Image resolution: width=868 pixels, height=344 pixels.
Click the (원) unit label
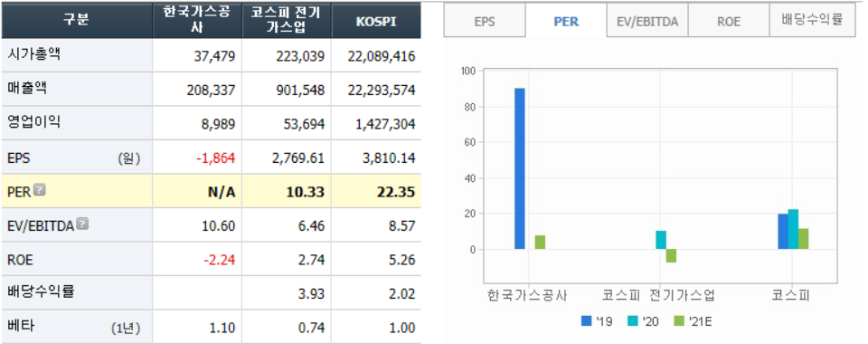(129, 159)
